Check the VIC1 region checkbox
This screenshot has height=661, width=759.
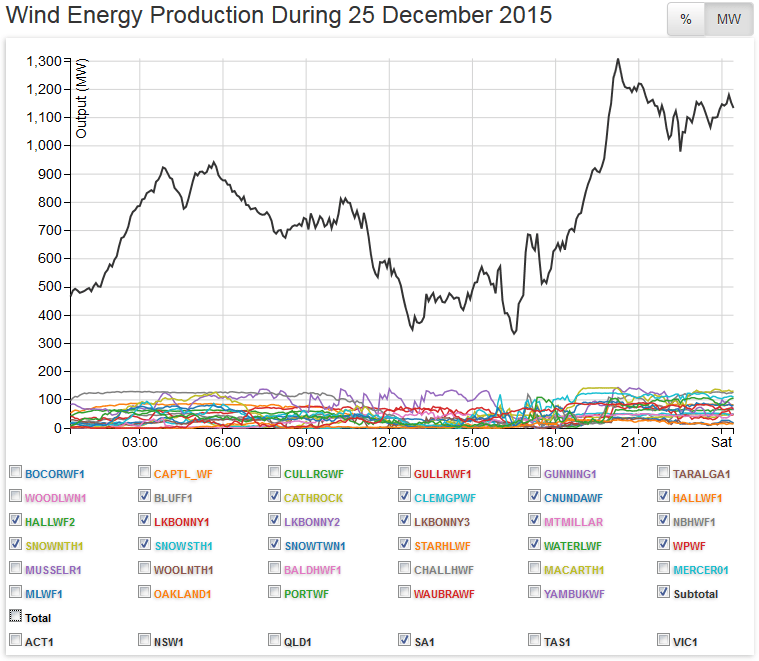coord(665,640)
